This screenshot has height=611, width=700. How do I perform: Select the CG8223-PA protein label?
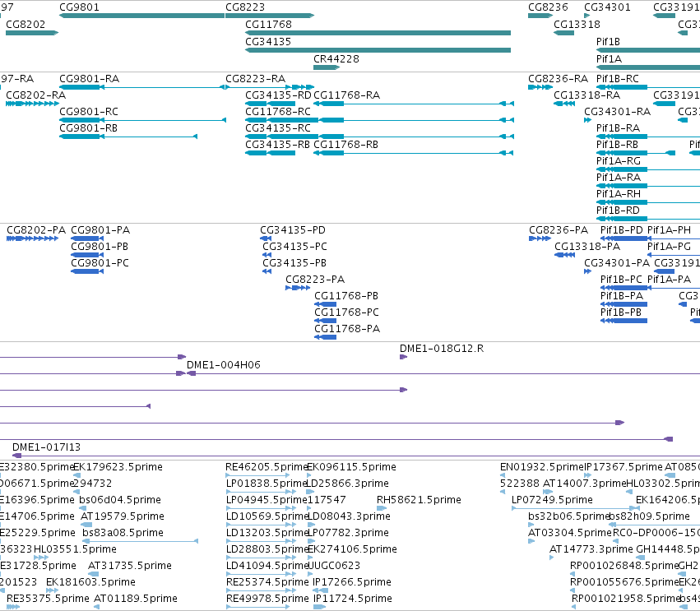click(x=315, y=280)
